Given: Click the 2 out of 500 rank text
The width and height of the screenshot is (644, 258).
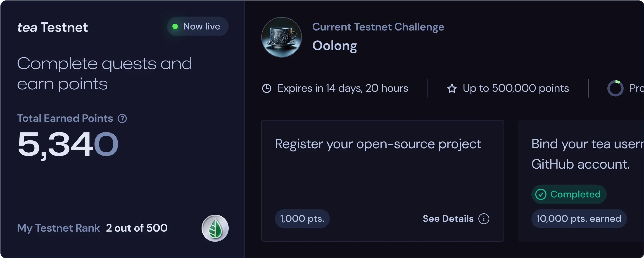Looking at the screenshot, I should [x=137, y=228].
